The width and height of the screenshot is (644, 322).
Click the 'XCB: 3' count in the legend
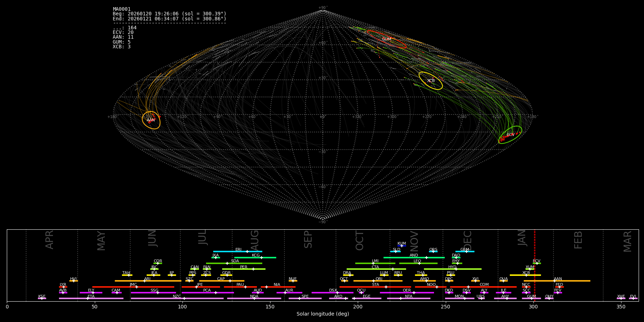(x=122, y=47)
